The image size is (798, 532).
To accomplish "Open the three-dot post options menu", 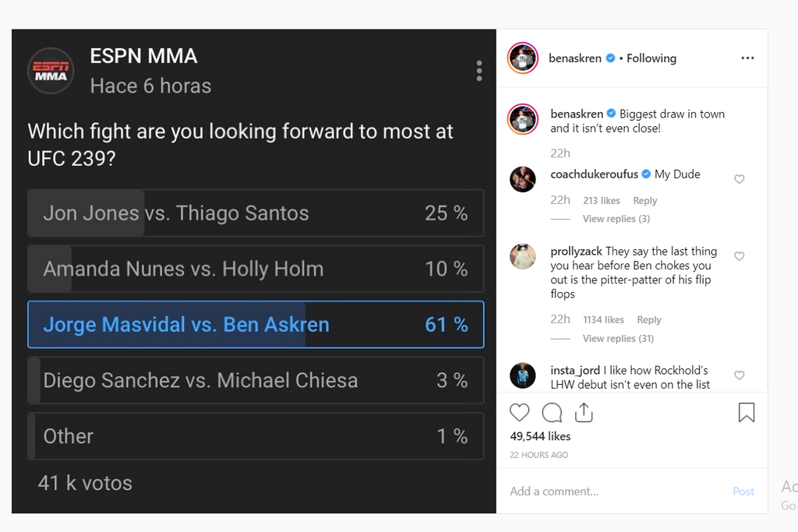I will (747, 58).
